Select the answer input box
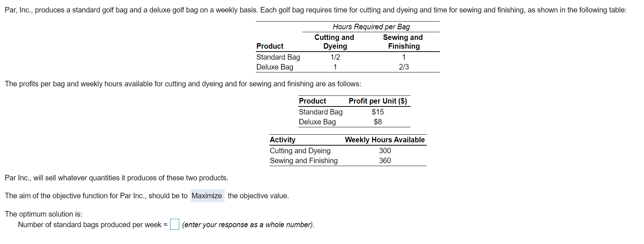Viewport: 644px width, 244px height. [174, 224]
